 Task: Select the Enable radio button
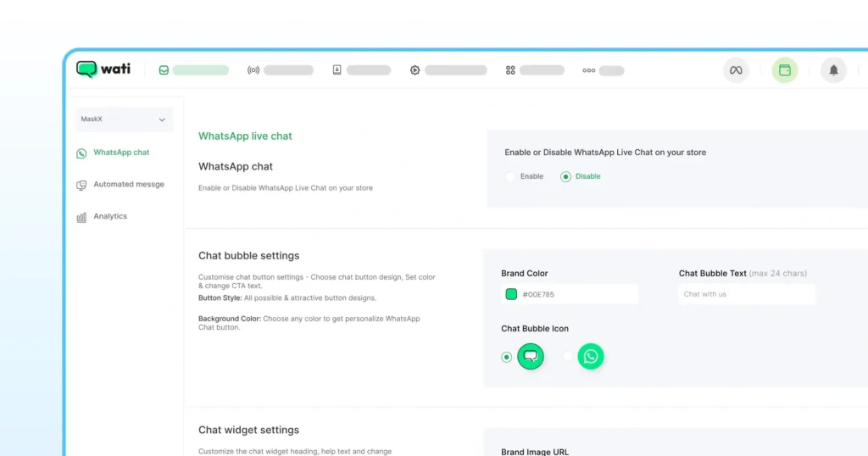coord(509,176)
